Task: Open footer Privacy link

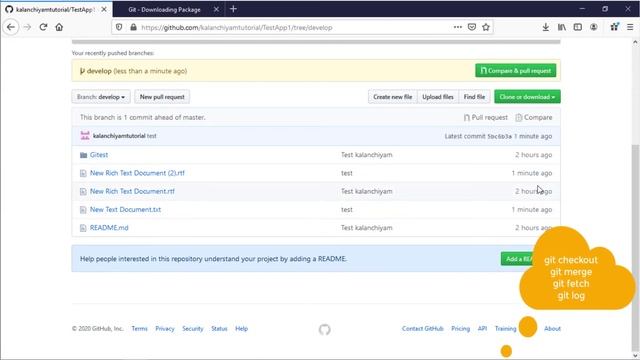Action: click(x=165, y=329)
